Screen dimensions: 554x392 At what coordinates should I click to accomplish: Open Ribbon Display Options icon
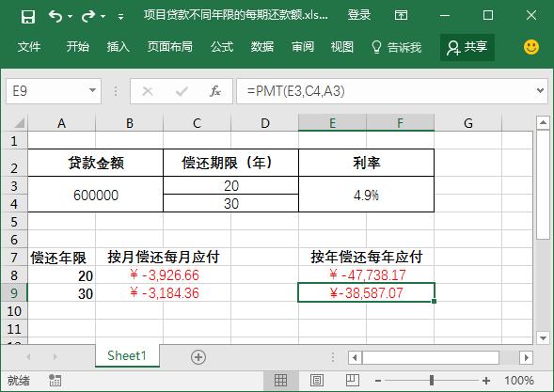coord(401,15)
